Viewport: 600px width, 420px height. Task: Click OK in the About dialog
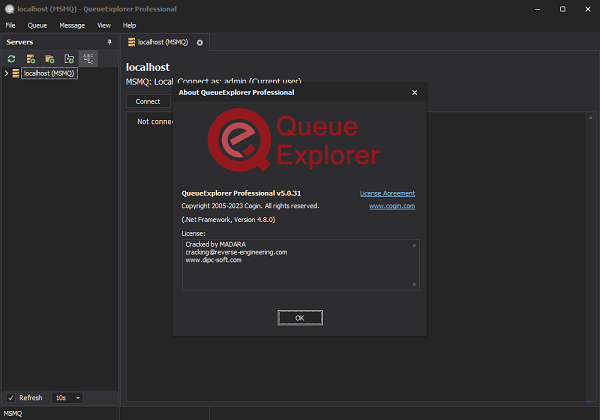click(x=300, y=318)
